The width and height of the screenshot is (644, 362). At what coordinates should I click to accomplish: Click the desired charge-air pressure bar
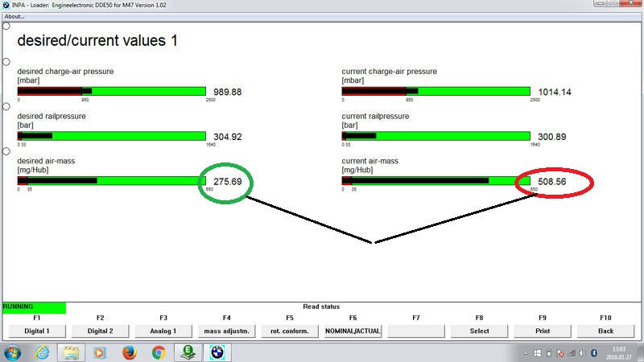(111, 91)
